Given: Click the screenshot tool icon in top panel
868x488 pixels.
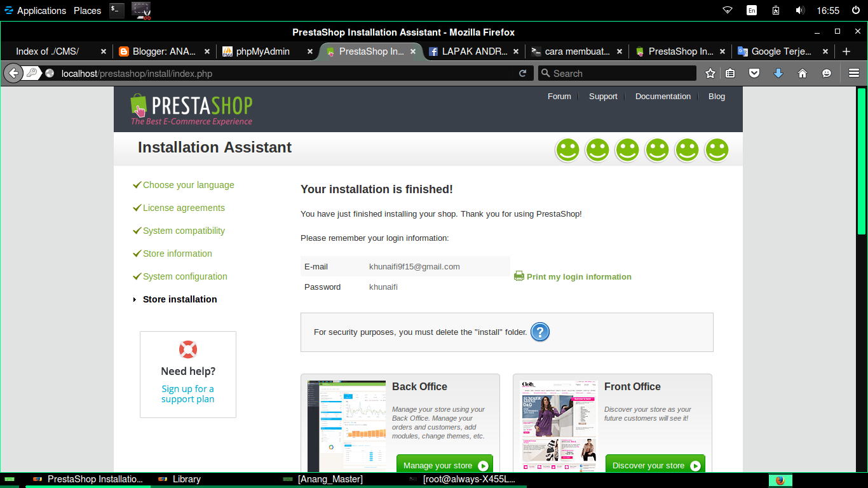Looking at the screenshot, I should pos(141,10).
